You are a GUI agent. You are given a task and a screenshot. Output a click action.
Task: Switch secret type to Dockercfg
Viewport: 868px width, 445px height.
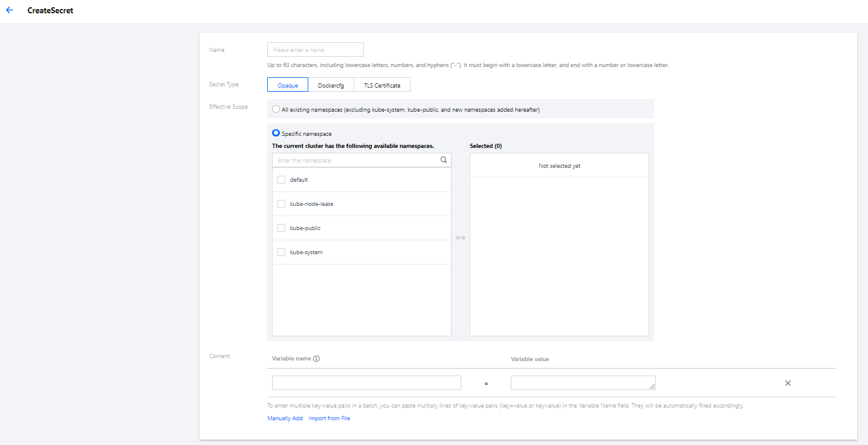click(x=331, y=85)
